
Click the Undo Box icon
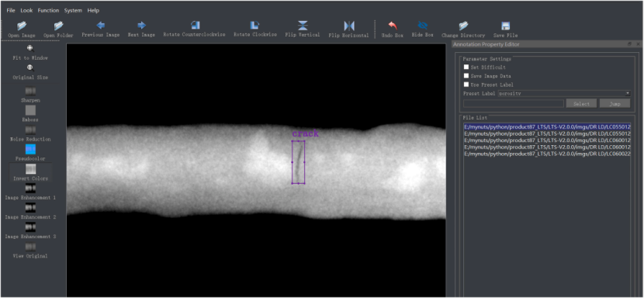tap(393, 26)
